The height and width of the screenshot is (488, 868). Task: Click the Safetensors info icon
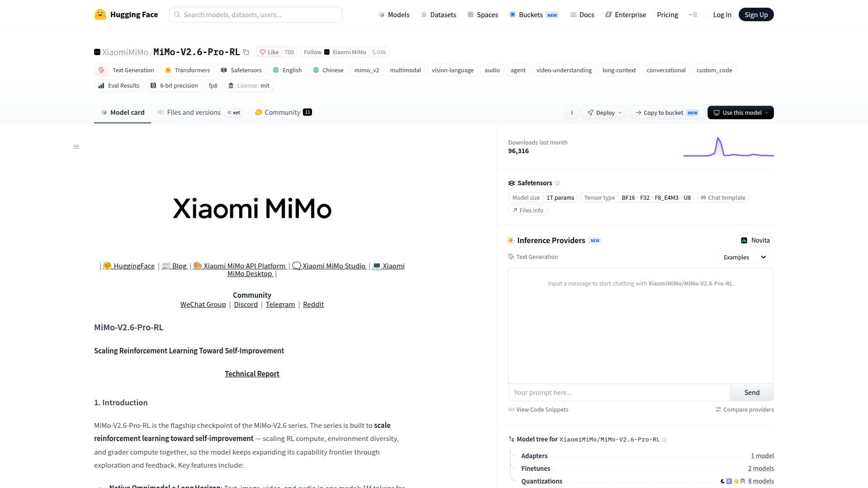[557, 183]
